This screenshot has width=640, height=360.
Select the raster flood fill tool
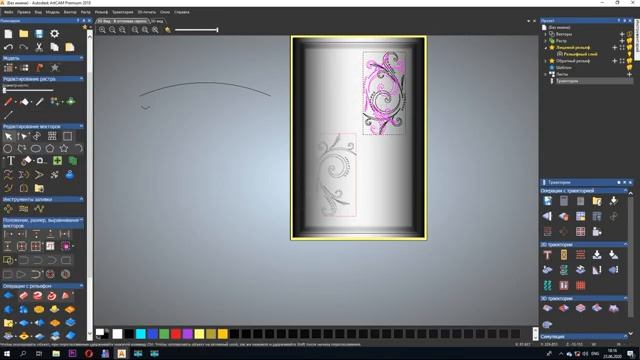pyautogui.click(x=24, y=102)
